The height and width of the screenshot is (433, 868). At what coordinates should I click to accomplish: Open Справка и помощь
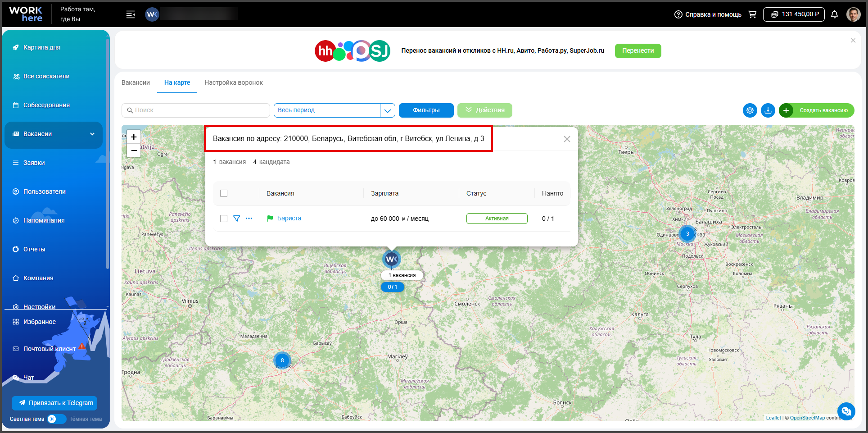[x=708, y=14]
